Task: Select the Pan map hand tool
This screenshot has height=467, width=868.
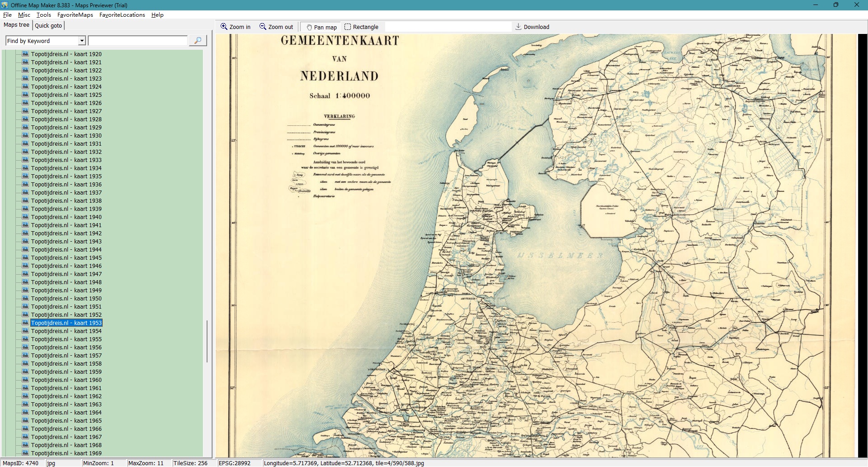Action: pyautogui.click(x=310, y=27)
